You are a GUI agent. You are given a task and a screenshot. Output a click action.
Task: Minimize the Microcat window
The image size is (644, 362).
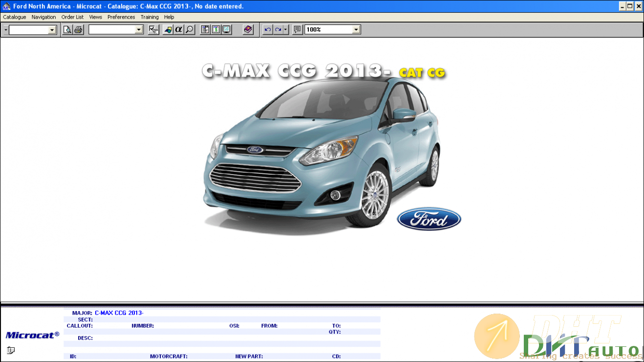click(x=622, y=6)
